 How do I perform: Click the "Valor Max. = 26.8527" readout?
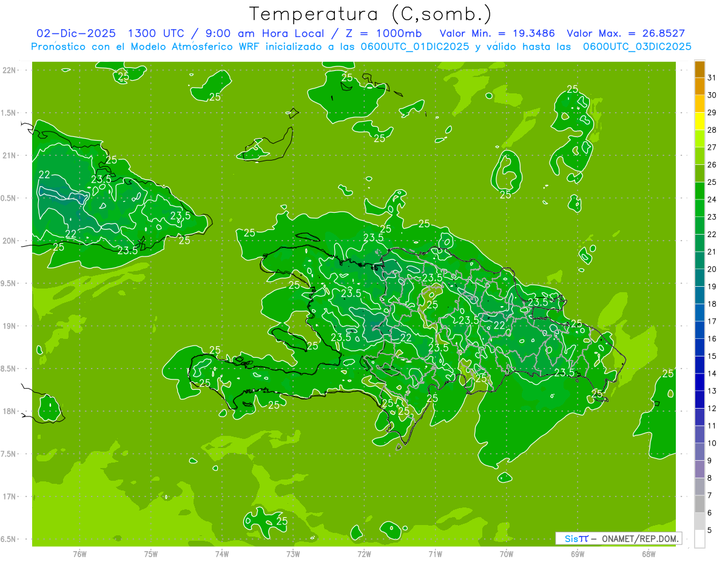[625, 34]
